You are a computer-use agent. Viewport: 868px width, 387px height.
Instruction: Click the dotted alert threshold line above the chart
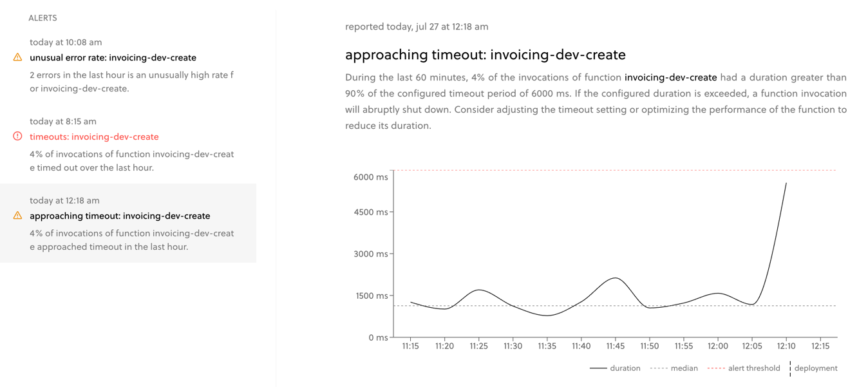pos(612,169)
